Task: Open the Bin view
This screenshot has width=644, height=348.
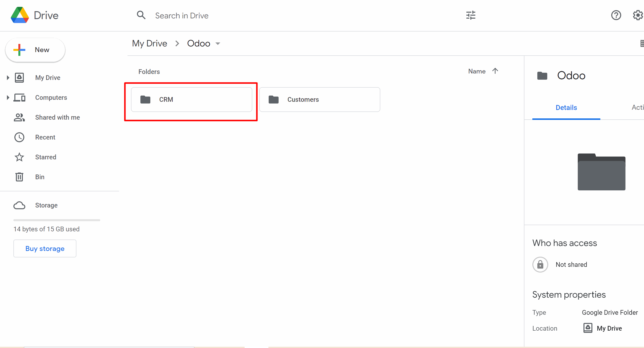Action: tap(40, 177)
